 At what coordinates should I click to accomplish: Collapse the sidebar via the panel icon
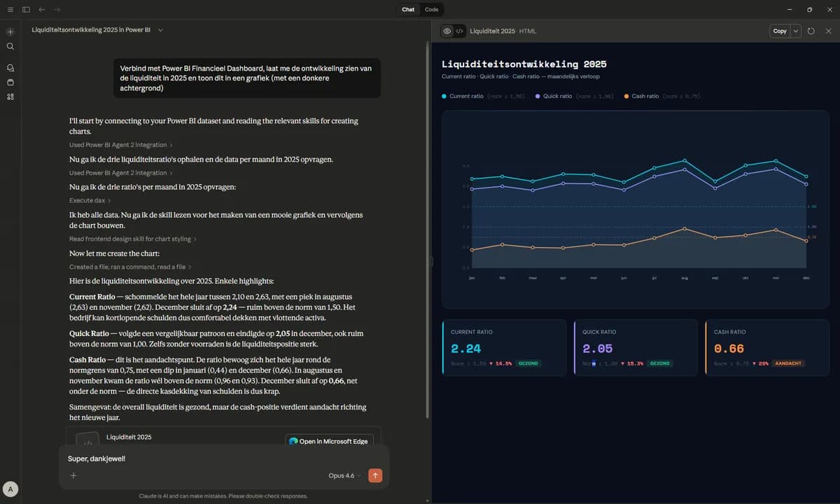coord(26,9)
